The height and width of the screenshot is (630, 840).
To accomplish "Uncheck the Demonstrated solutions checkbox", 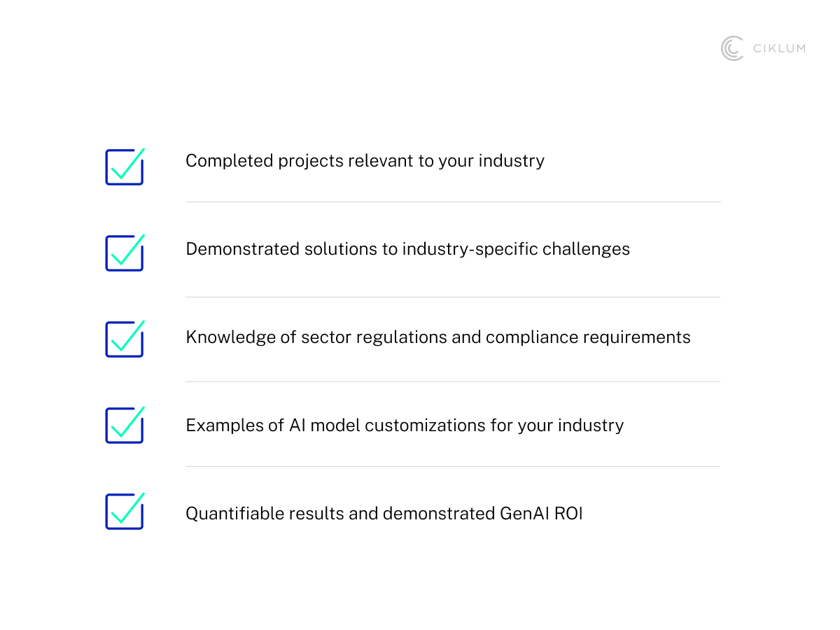I will 125,253.
